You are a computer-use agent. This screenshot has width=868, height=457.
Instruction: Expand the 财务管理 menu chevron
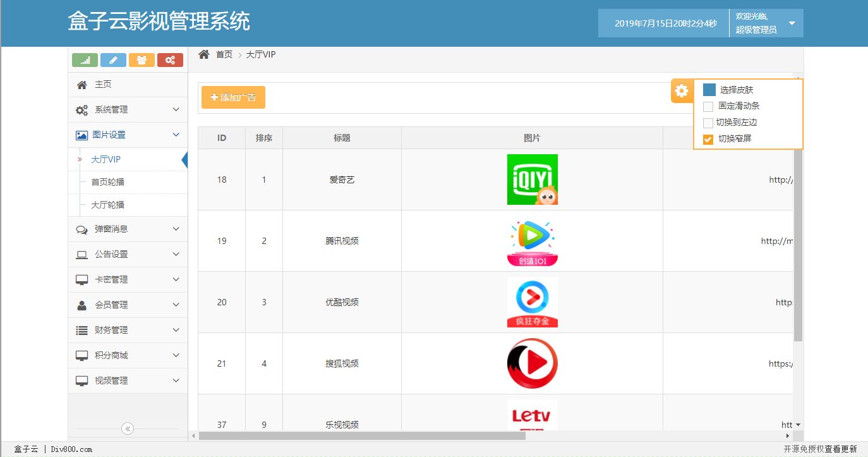coord(176,330)
